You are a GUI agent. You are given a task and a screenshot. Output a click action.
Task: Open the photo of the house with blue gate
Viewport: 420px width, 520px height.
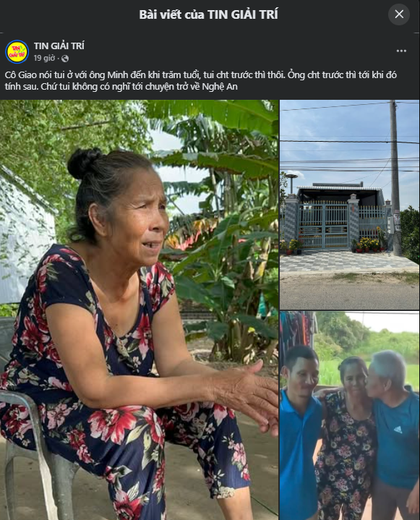[350, 205]
